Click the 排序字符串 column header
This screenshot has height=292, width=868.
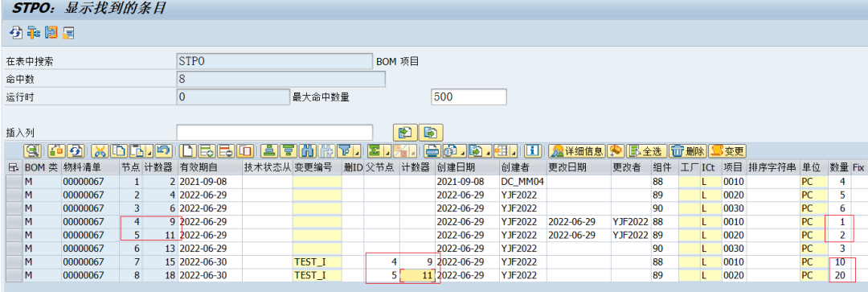[x=772, y=167]
